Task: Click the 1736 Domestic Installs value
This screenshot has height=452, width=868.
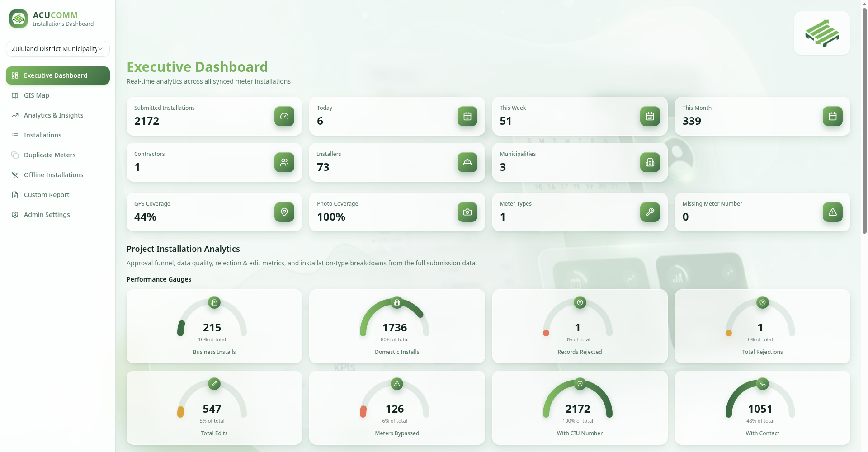Action: [395, 327]
